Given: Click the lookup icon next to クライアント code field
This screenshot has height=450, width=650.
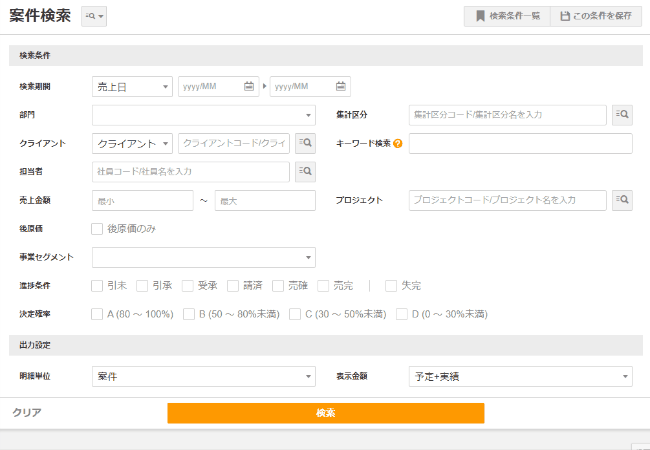Looking at the screenshot, I should [x=304, y=143].
